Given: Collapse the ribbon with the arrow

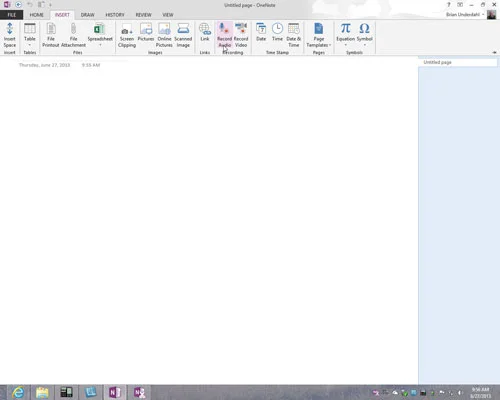Looking at the screenshot, I should [x=494, y=52].
